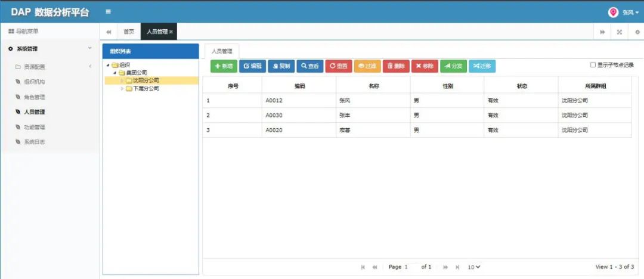Open 系统日志 in the sidebar
The image size is (644, 279).
point(35,142)
